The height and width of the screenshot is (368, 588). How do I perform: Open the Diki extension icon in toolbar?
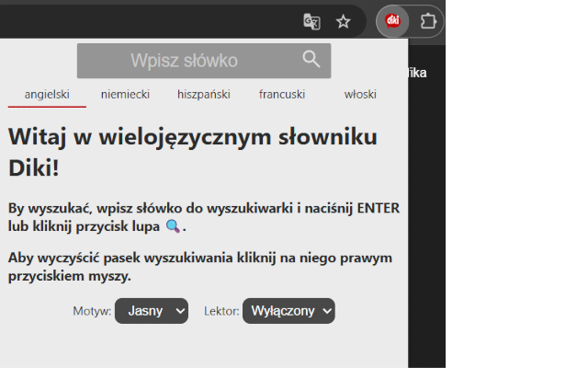[x=392, y=21]
